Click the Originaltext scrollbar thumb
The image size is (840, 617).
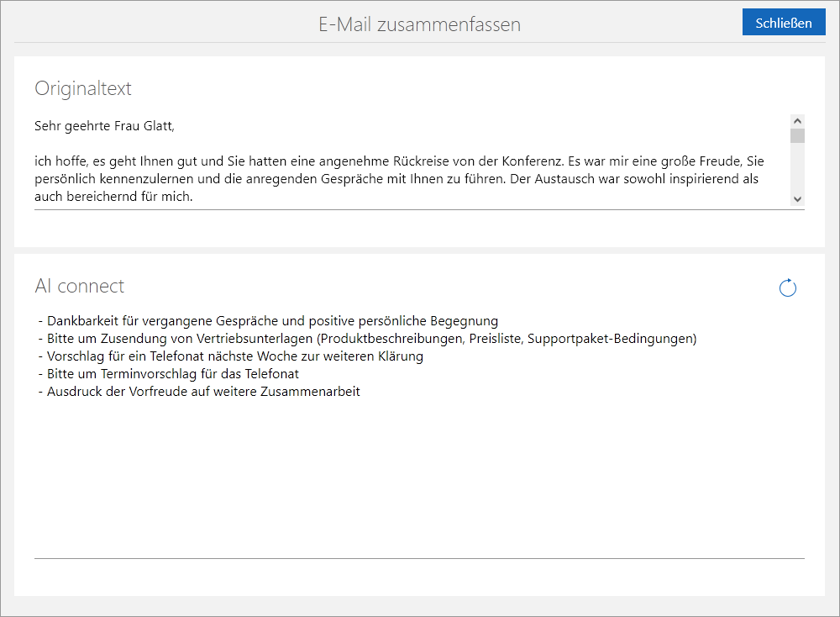[797, 136]
